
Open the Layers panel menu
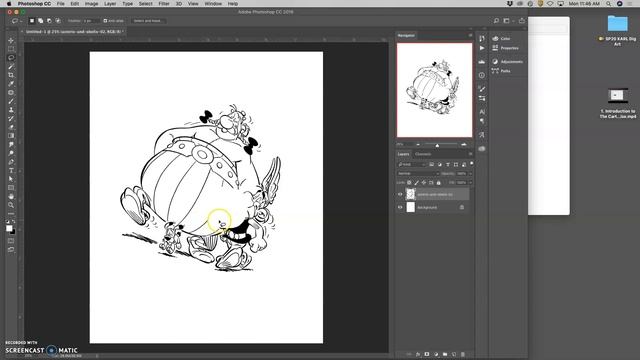(x=470, y=154)
